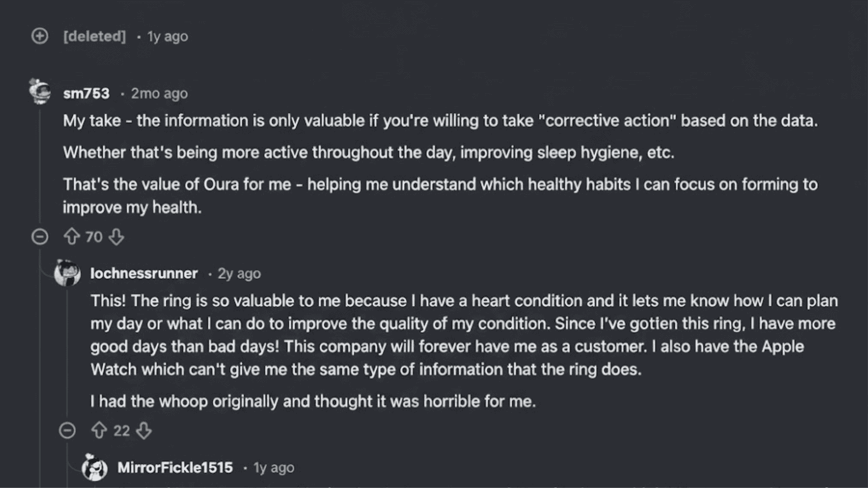The image size is (868, 488).
Task: Click the "2y ago" timestamp on lochnessrunner's comment
Action: pos(238,273)
